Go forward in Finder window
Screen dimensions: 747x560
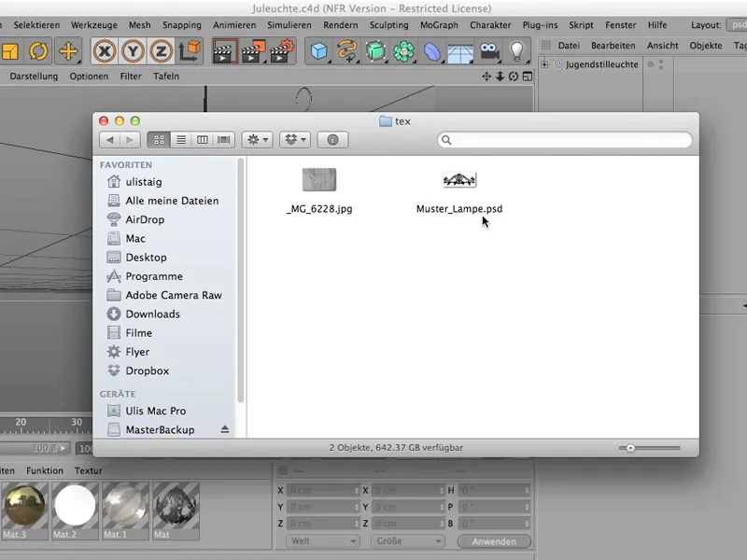[x=130, y=139]
